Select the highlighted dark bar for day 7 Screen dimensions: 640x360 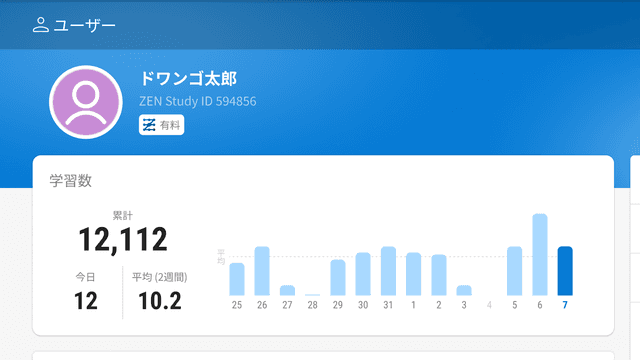565,271
